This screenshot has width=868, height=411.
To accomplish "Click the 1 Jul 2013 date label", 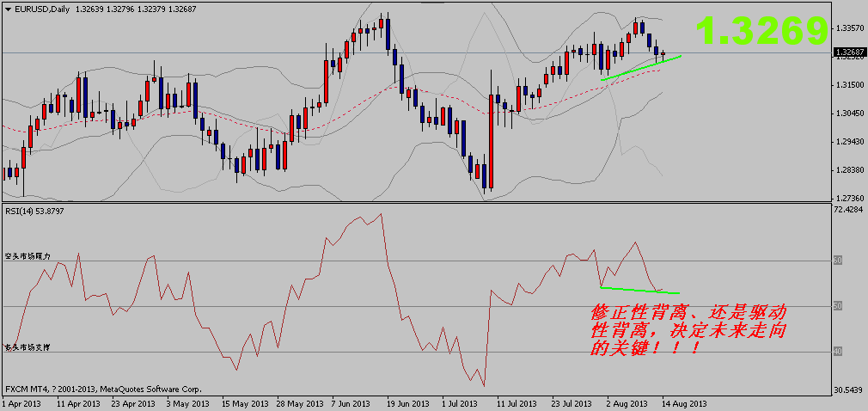I will click(x=460, y=403).
